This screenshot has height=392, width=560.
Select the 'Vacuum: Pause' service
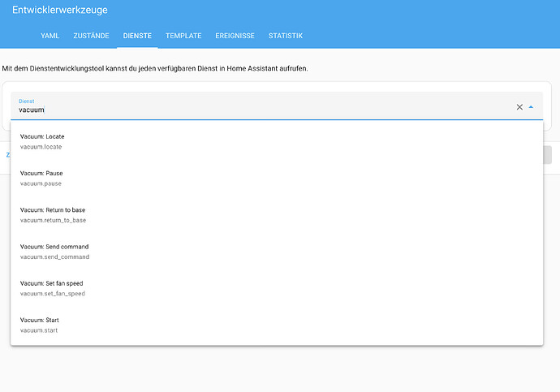tap(277, 179)
